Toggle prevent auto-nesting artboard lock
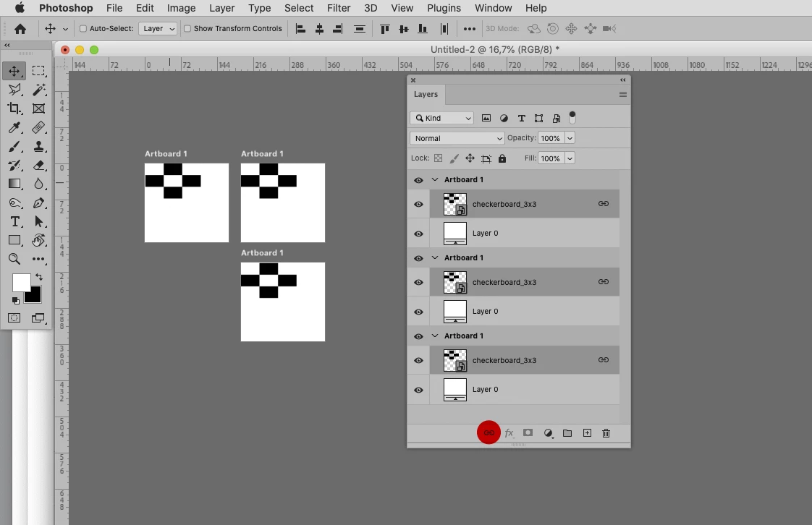 [x=486, y=158]
